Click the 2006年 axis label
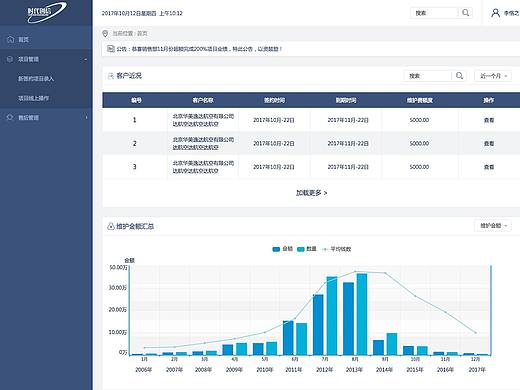 pyautogui.click(x=144, y=370)
